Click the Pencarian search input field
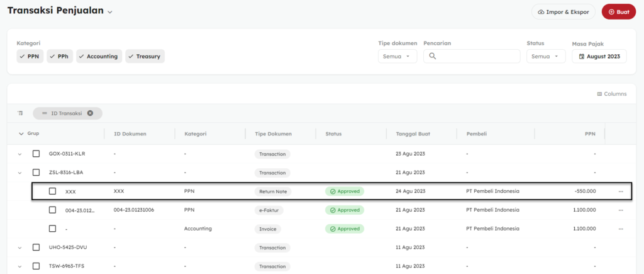 (472, 56)
